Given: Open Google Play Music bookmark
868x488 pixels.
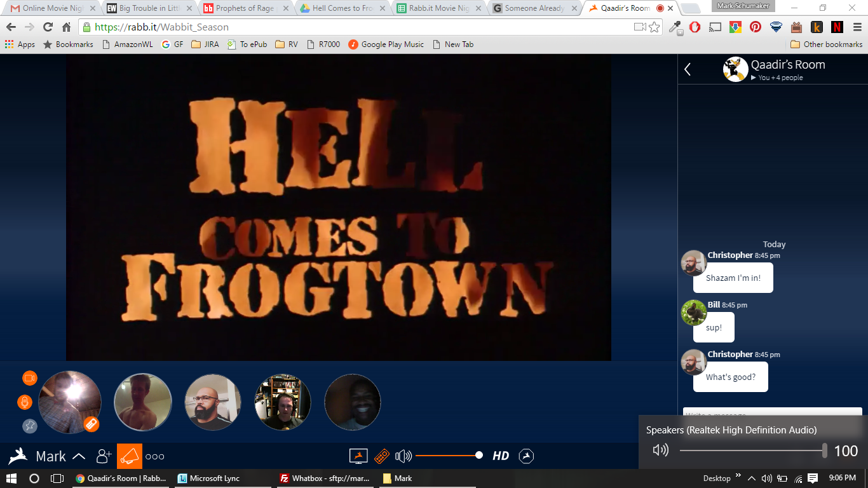Looking at the screenshot, I should (x=386, y=44).
